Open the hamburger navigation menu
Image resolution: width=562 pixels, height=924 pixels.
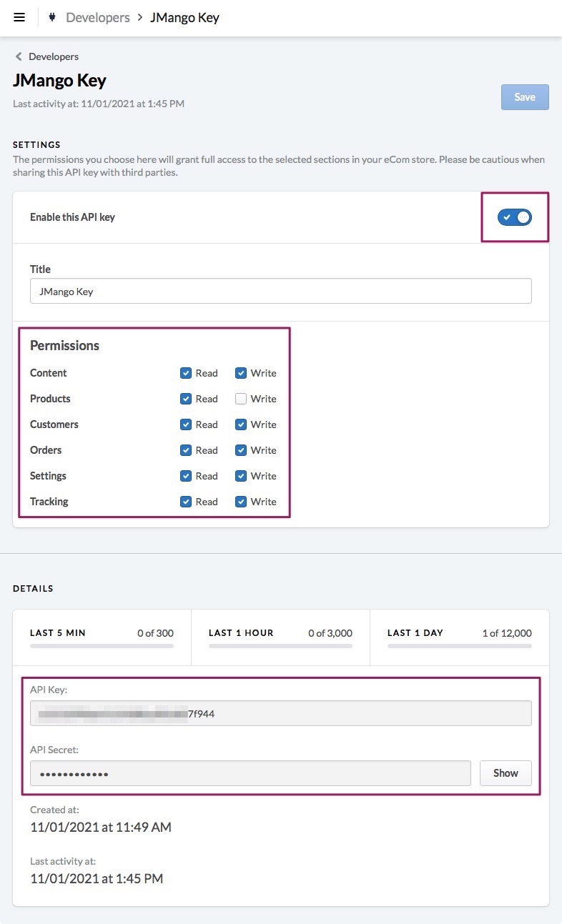pyautogui.click(x=19, y=17)
